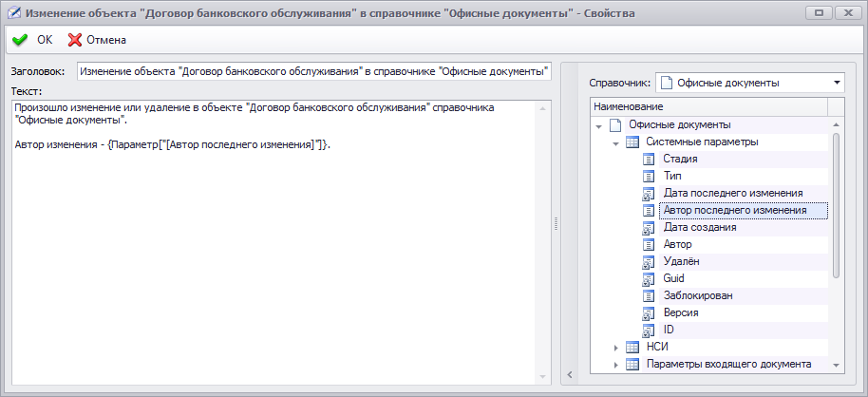Click the table icon for Системные параметры

pos(632,142)
